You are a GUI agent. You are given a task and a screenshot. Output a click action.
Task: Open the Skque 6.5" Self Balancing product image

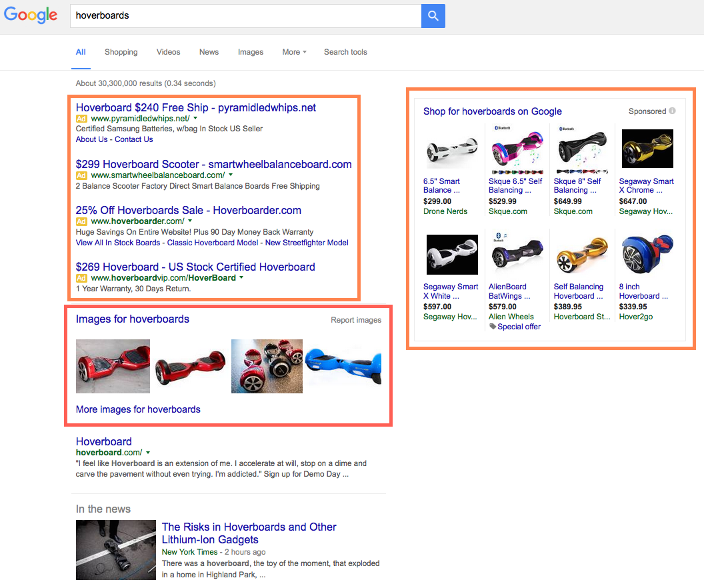[517, 149]
